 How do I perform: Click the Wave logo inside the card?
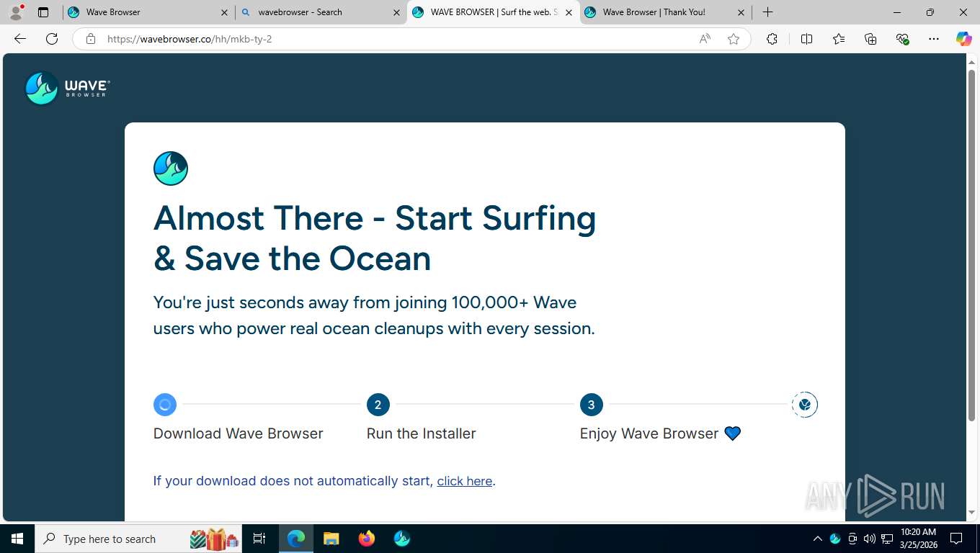pos(171,168)
